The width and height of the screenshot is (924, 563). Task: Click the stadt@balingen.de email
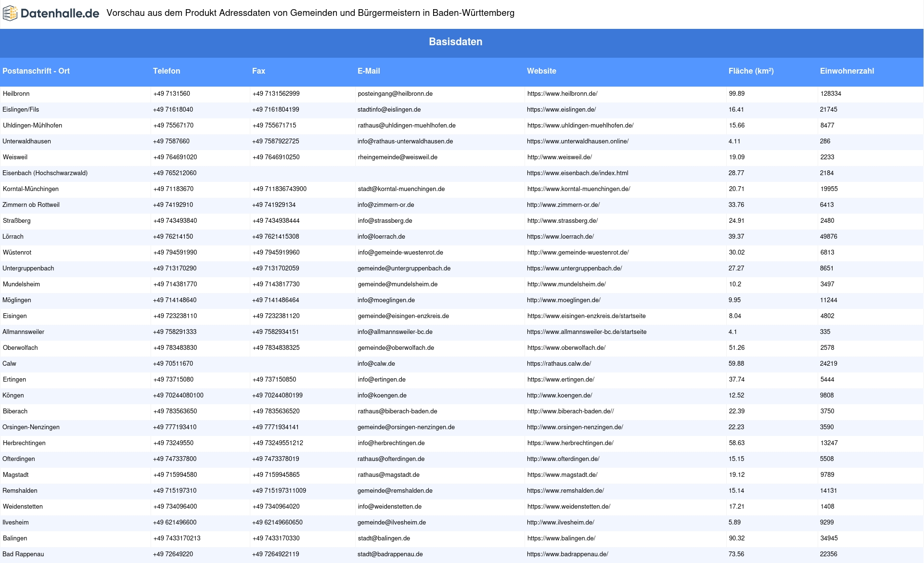coord(384,538)
